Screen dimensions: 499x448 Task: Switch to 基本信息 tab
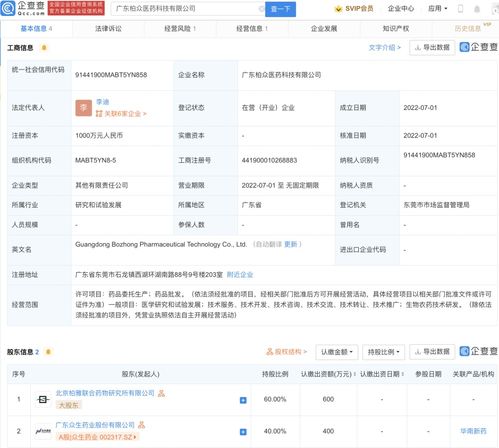36,29
